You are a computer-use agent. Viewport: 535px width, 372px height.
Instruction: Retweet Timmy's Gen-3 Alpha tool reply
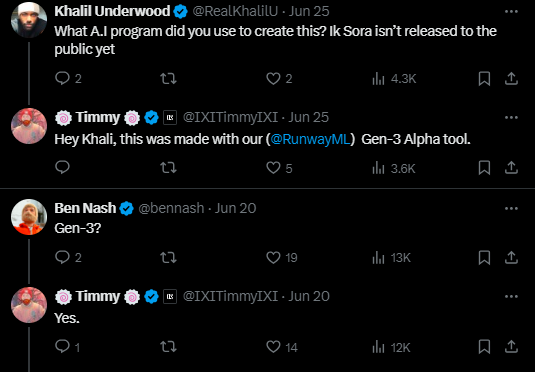pos(169,168)
